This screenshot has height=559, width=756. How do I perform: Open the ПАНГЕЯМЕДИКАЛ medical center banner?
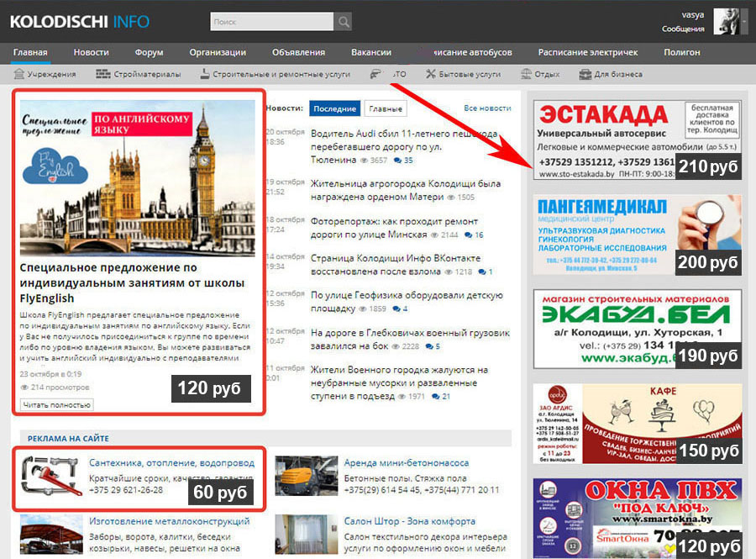pyautogui.click(x=638, y=235)
